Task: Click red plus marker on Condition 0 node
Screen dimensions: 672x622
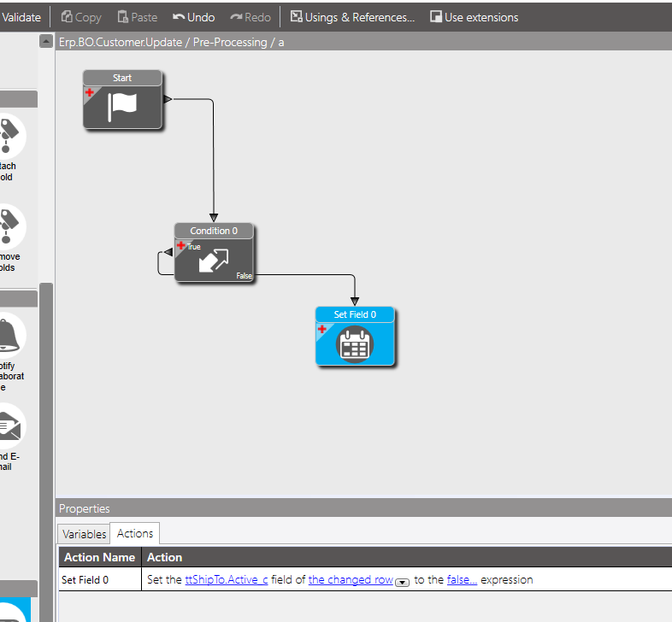Action: click(181, 245)
